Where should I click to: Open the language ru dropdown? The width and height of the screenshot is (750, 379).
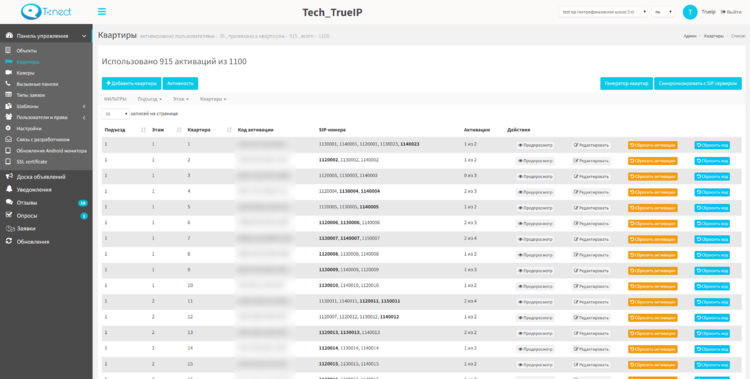pyautogui.click(x=662, y=12)
